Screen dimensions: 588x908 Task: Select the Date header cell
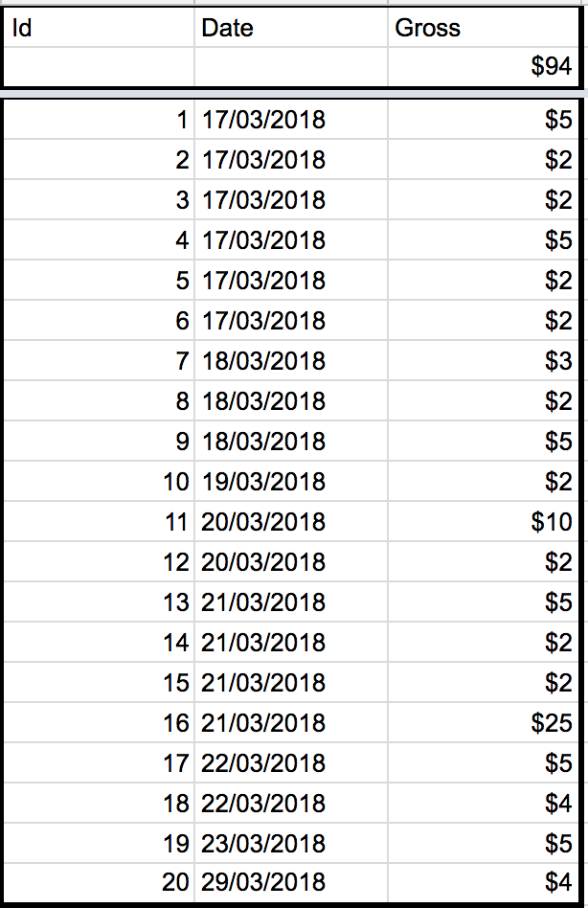291,28
